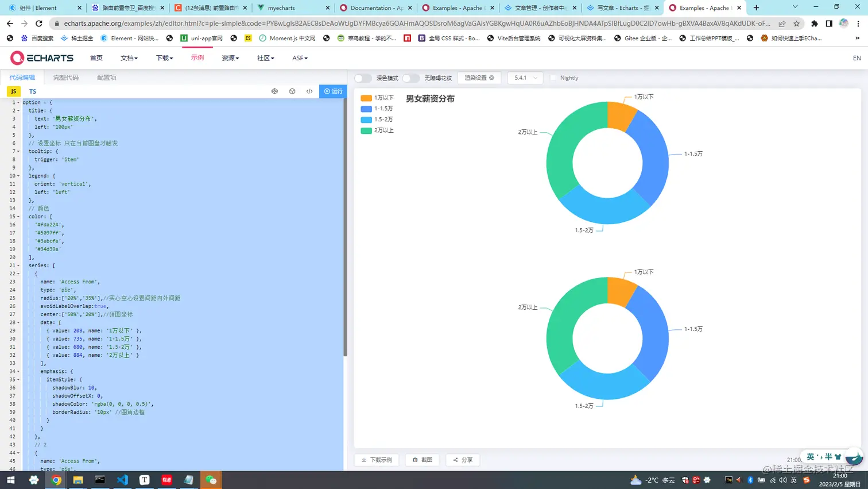Viewport: 868px width, 489px height.
Task: Open the browser side panel icon
Action: 829,24
